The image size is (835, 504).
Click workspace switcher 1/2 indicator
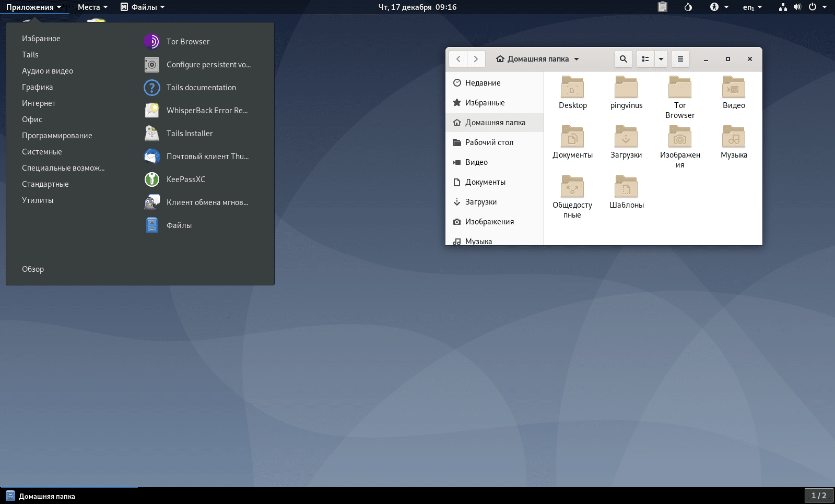[x=818, y=496]
